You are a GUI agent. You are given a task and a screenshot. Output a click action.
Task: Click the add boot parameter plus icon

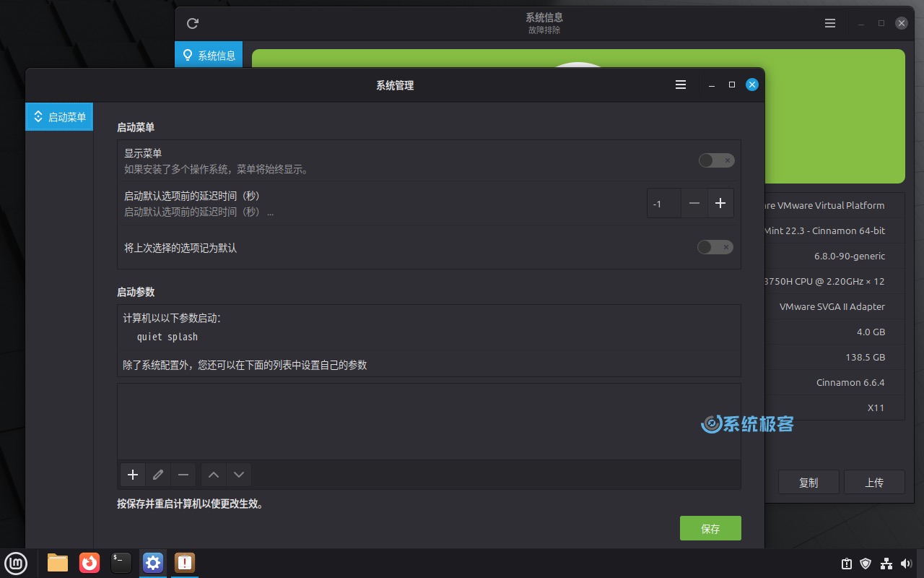click(132, 475)
